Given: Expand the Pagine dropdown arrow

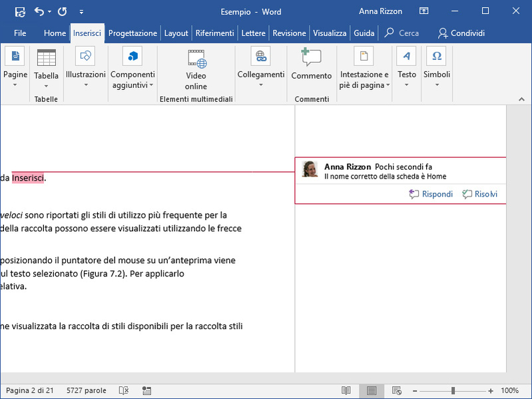Looking at the screenshot, I should tap(15, 85).
